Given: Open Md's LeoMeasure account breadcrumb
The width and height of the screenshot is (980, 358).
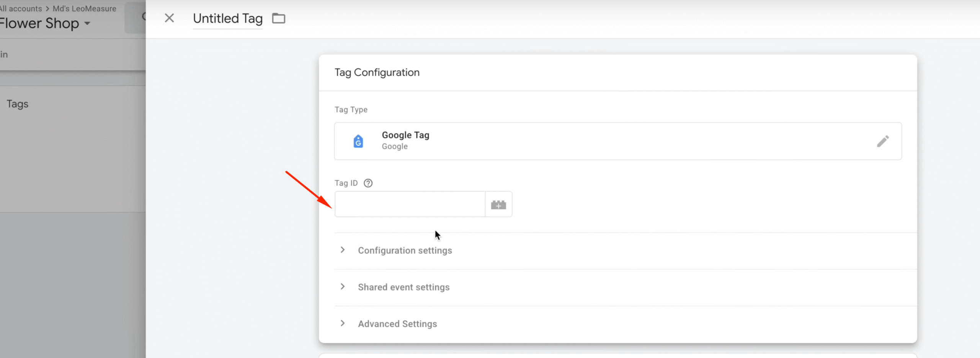Looking at the screenshot, I should tap(84, 8).
